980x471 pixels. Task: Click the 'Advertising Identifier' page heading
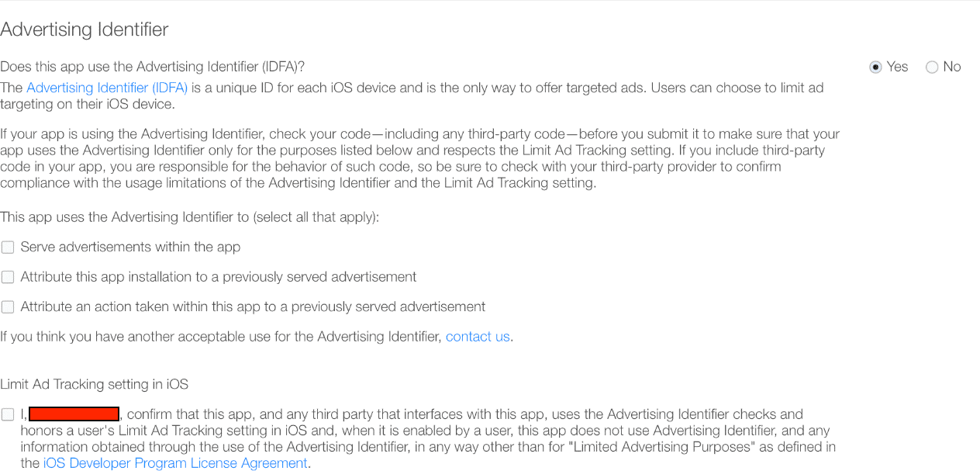point(85,29)
